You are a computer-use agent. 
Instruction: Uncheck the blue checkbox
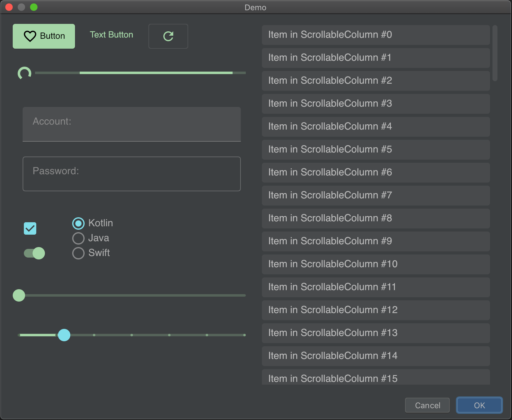(x=30, y=228)
